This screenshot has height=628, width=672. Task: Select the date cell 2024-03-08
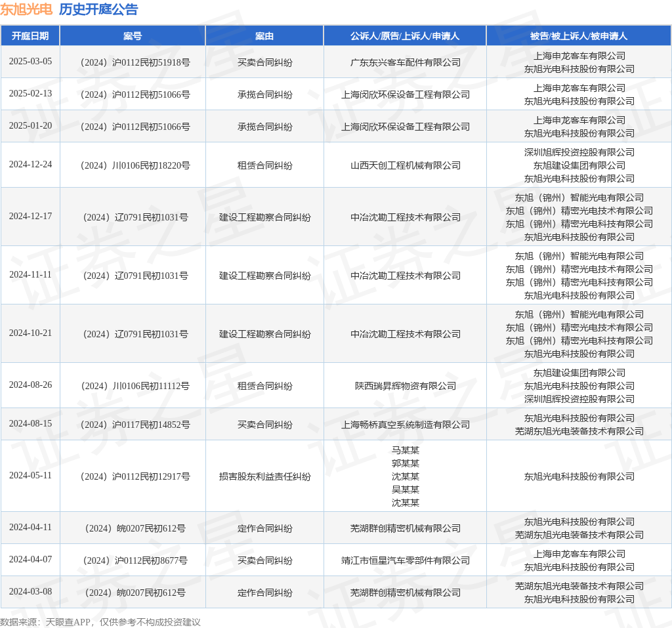pyautogui.click(x=30, y=591)
